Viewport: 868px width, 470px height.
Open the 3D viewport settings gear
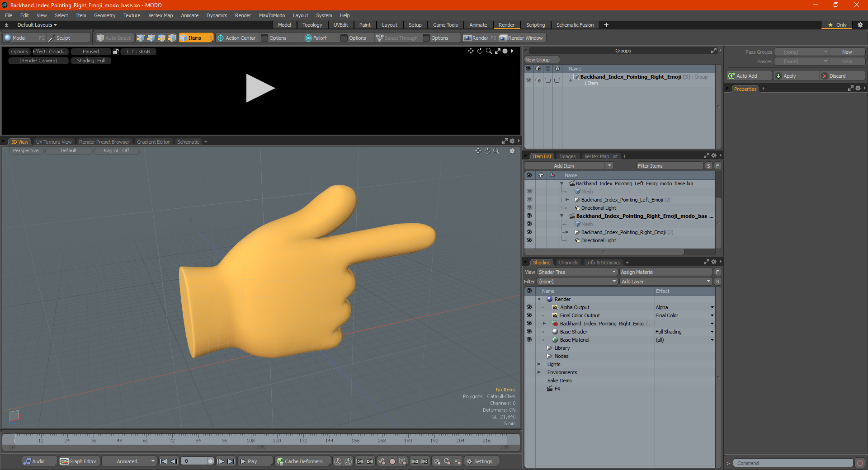pos(512,151)
